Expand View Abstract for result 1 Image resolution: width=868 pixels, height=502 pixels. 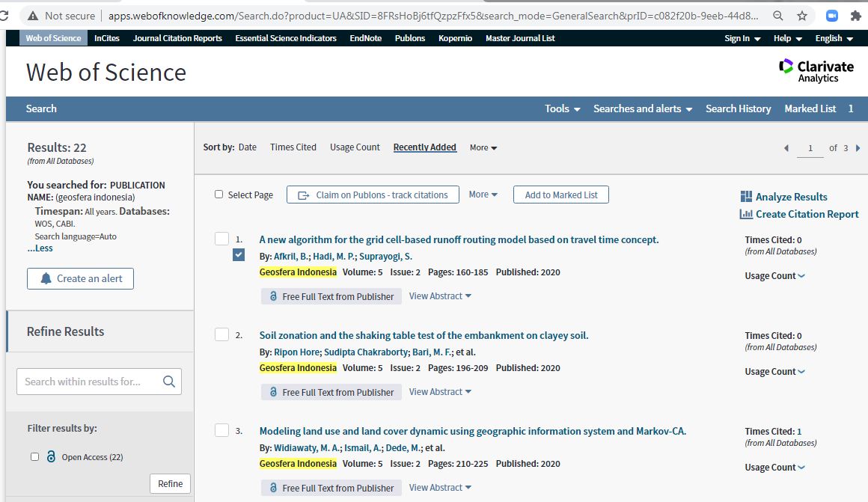pyautogui.click(x=440, y=296)
